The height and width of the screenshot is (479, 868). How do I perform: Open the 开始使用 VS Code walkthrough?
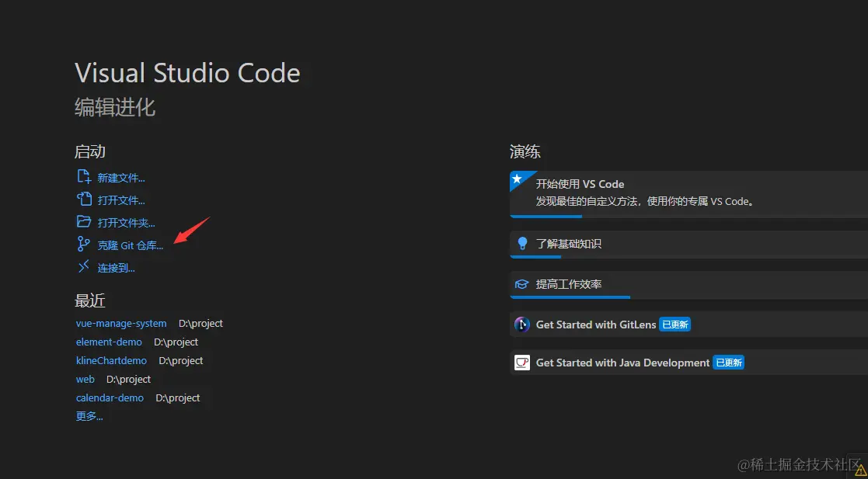[688, 194]
